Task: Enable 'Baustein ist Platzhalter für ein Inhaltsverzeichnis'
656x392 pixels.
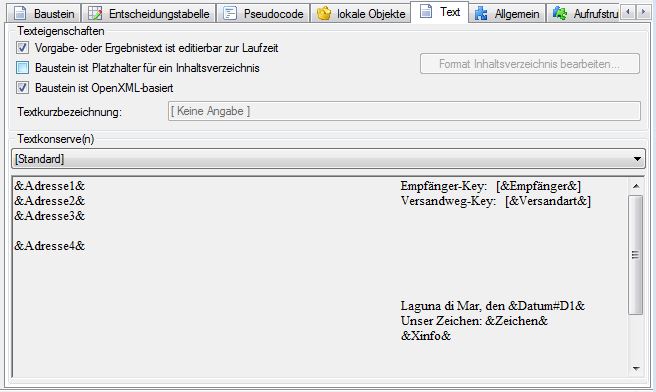Action: [x=23, y=67]
